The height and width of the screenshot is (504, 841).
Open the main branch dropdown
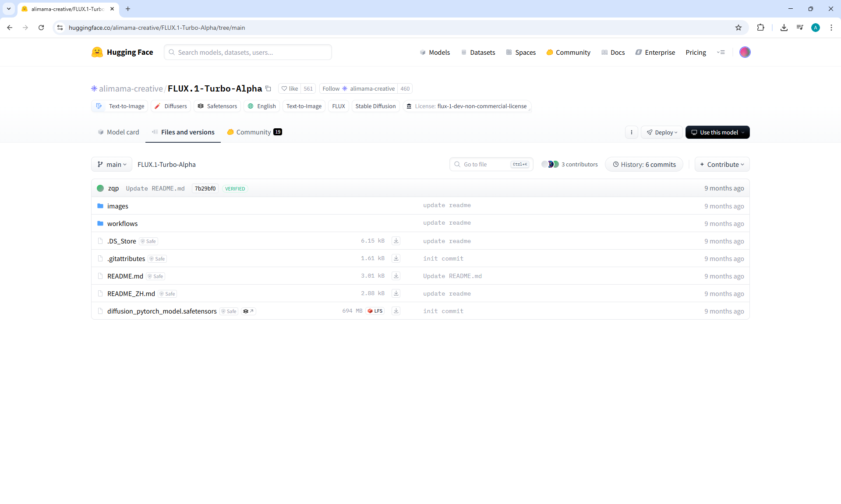click(x=112, y=164)
